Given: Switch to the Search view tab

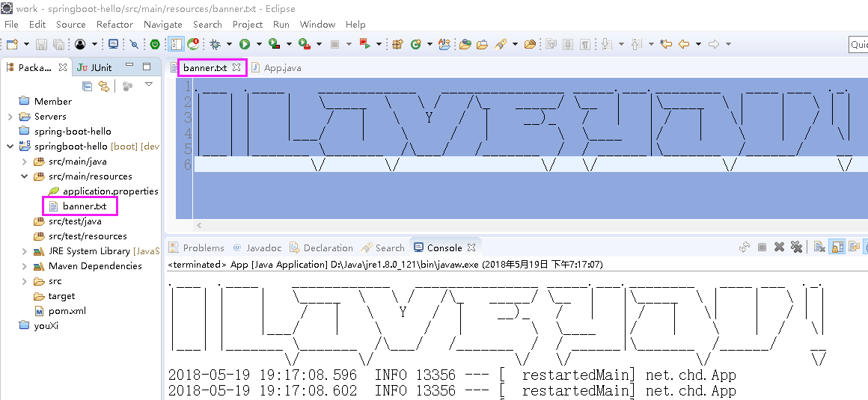Looking at the screenshot, I should 382,247.
